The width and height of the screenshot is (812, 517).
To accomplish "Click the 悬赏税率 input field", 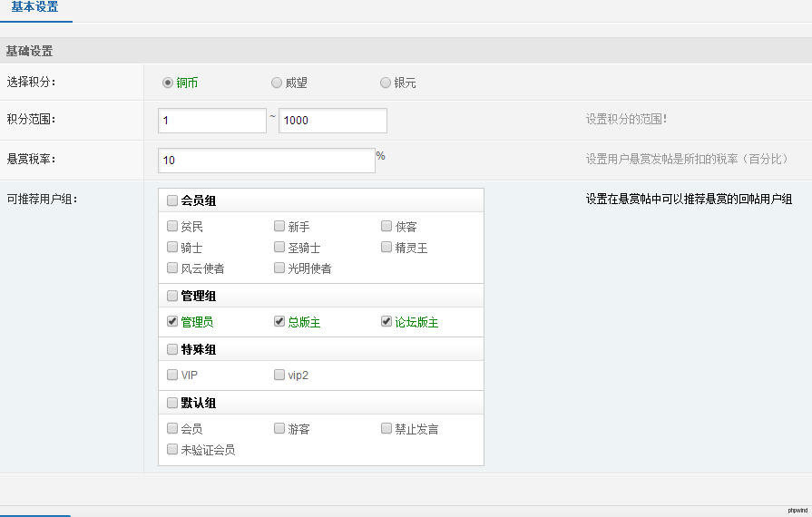I will 266,161.
